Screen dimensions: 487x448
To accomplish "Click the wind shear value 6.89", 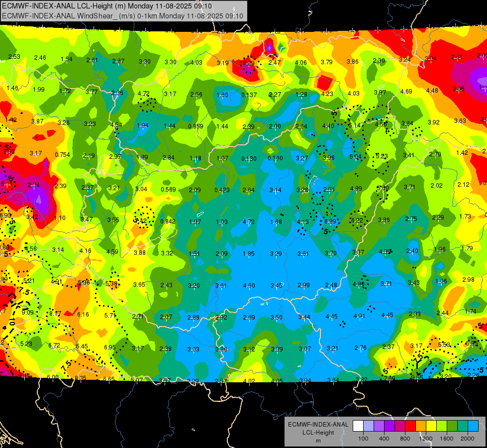I will (330, 221).
